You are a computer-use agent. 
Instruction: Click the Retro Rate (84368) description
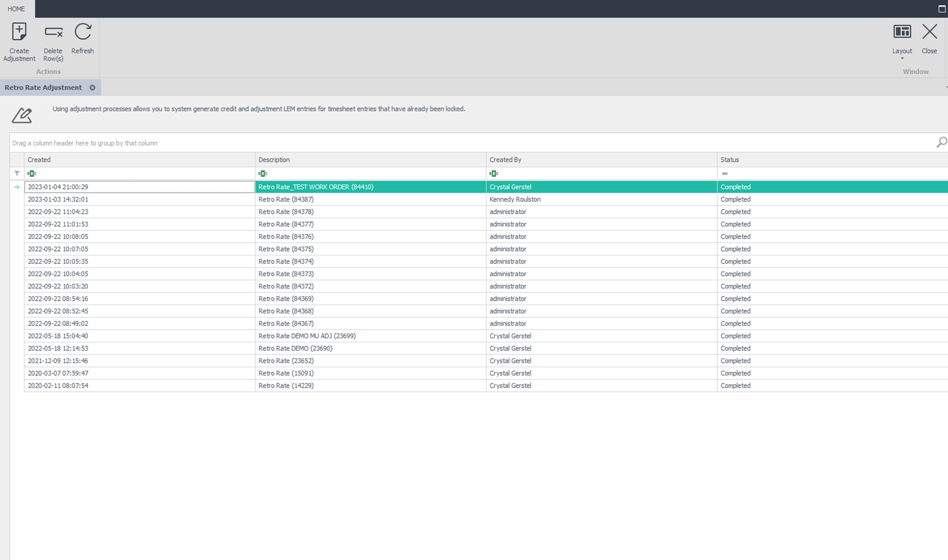click(x=286, y=311)
